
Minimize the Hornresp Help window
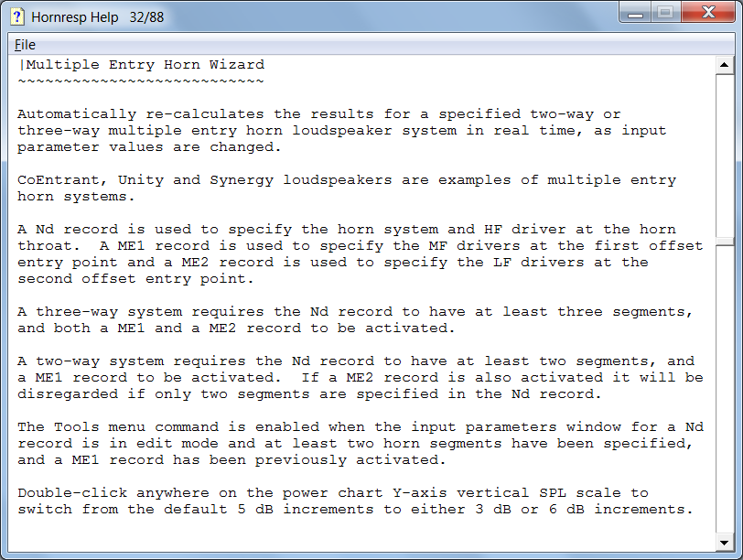coord(635,13)
